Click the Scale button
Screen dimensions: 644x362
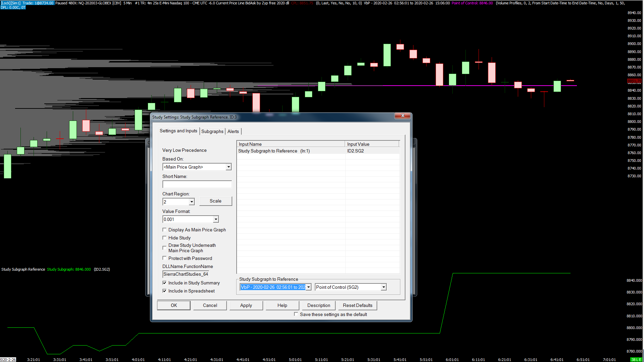pyautogui.click(x=215, y=201)
